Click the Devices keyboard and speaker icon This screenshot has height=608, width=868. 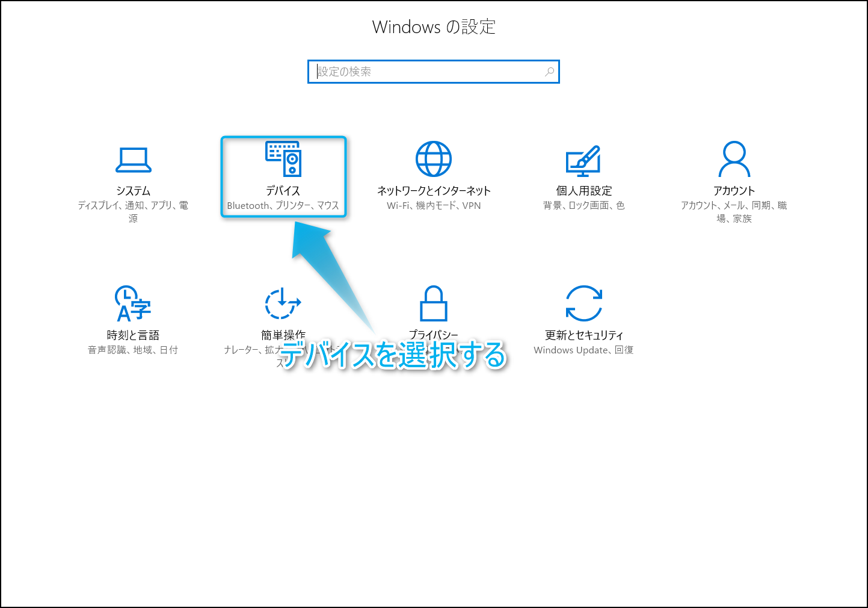(x=283, y=159)
